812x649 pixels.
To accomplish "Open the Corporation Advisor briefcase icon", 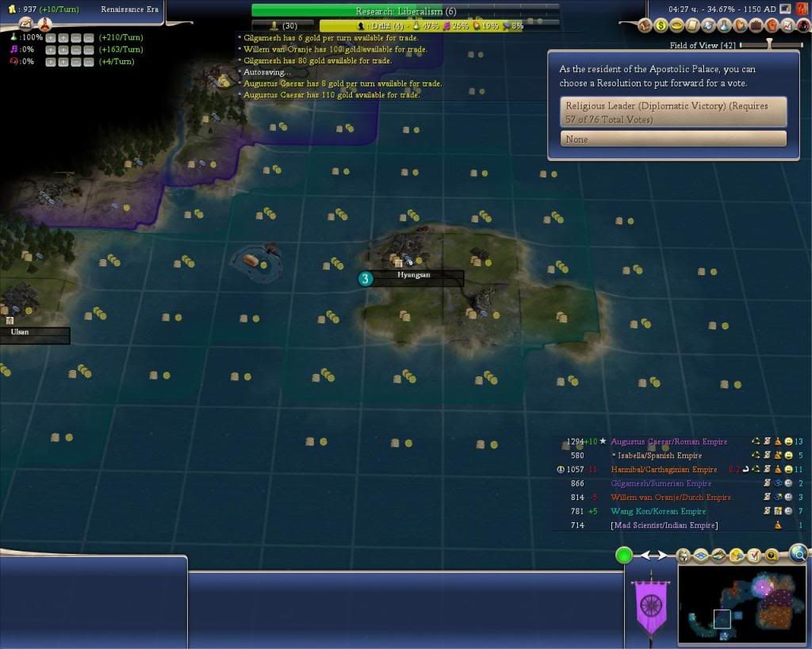I will point(756,25).
